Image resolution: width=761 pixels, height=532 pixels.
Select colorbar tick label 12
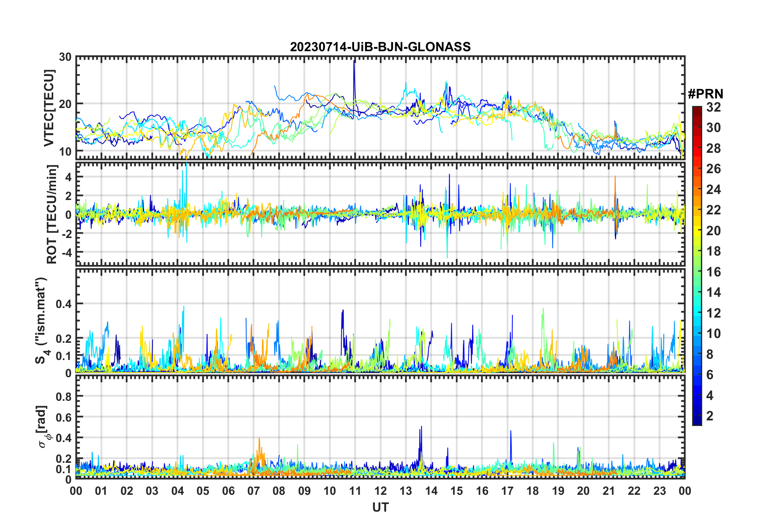coord(714,313)
